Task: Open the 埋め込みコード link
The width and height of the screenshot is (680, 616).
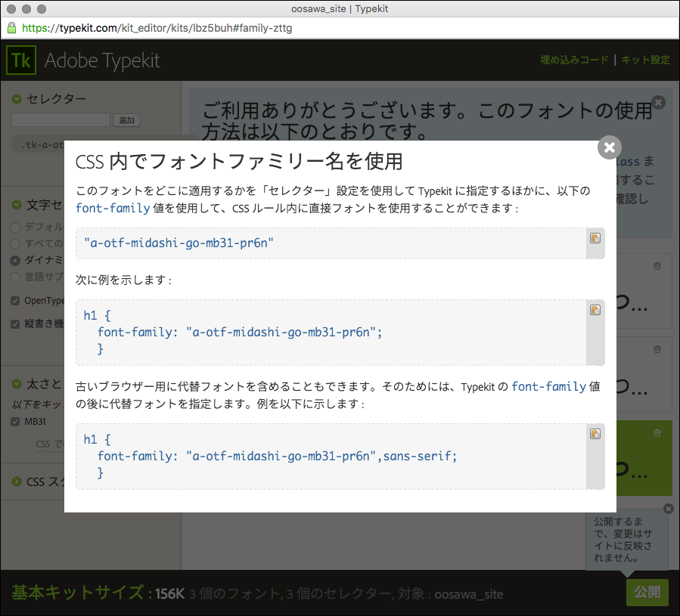Action: point(575,60)
